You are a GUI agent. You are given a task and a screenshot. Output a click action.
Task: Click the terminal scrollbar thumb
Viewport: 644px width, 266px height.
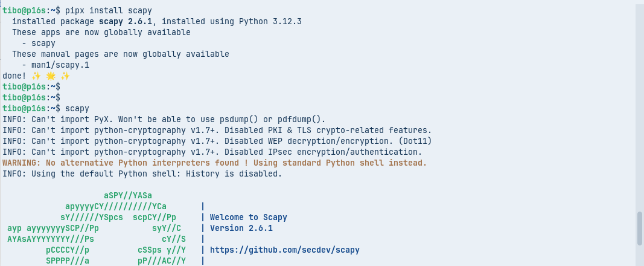click(x=640, y=229)
